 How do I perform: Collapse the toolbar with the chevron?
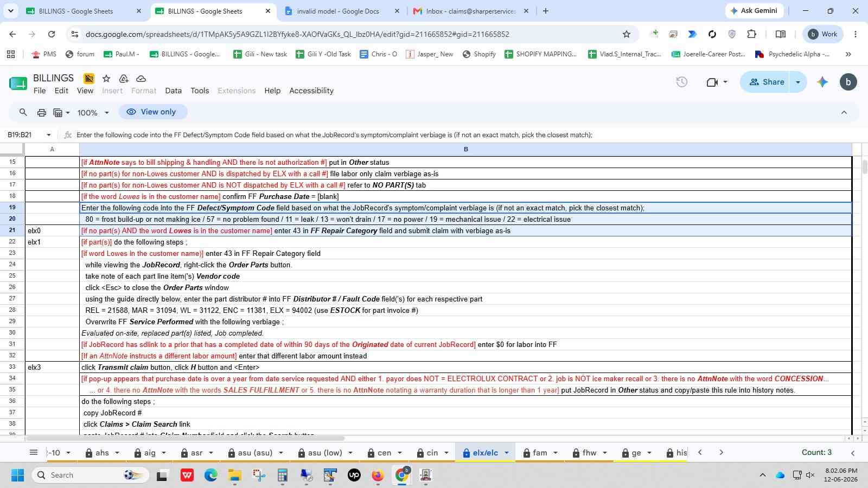click(x=844, y=112)
